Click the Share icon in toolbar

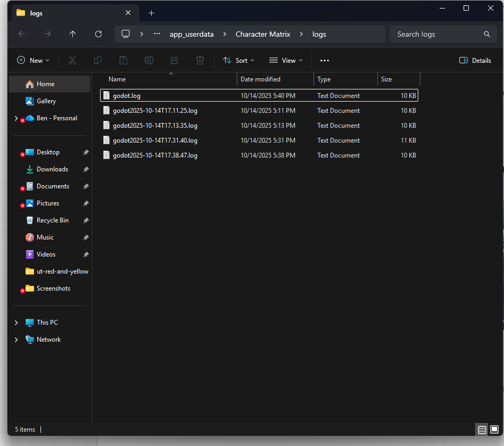pos(175,61)
